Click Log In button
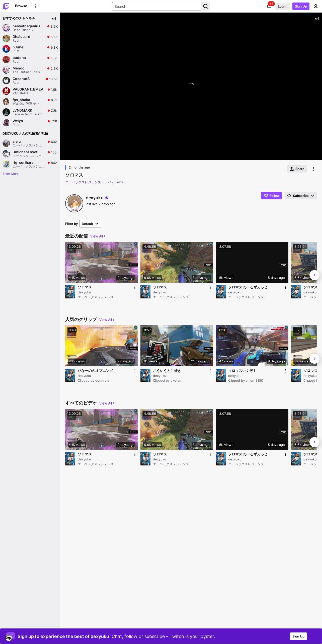Viewport: 322px width, 644px height. (x=282, y=6)
